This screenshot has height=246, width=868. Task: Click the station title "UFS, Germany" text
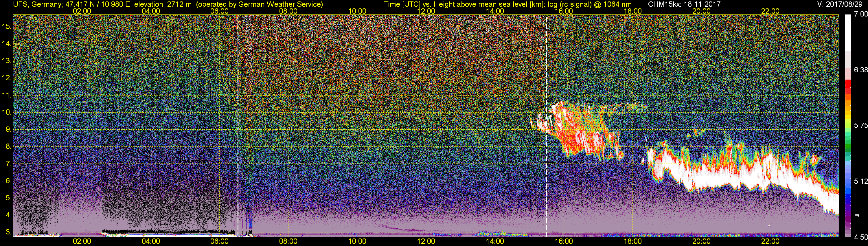point(37,4)
